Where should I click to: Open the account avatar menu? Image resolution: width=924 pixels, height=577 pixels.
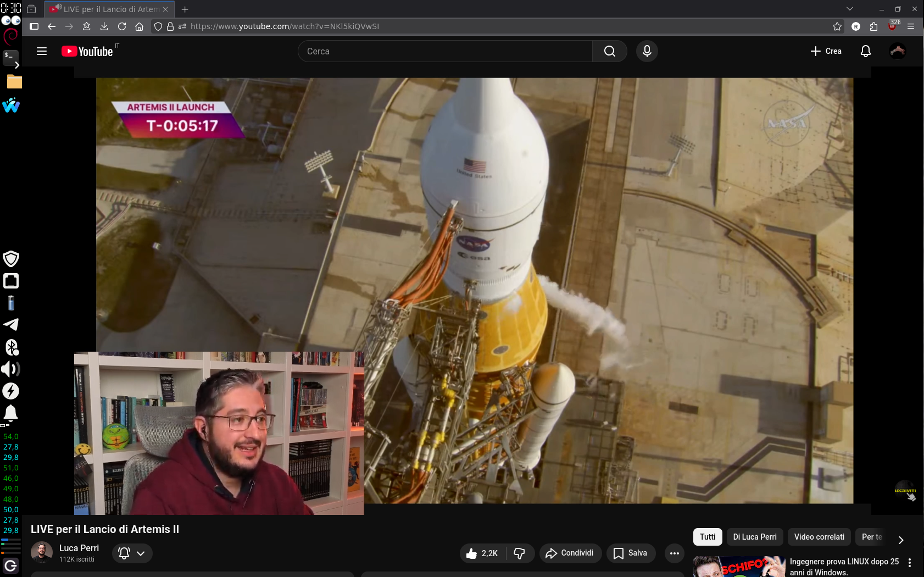pos(897,51)
